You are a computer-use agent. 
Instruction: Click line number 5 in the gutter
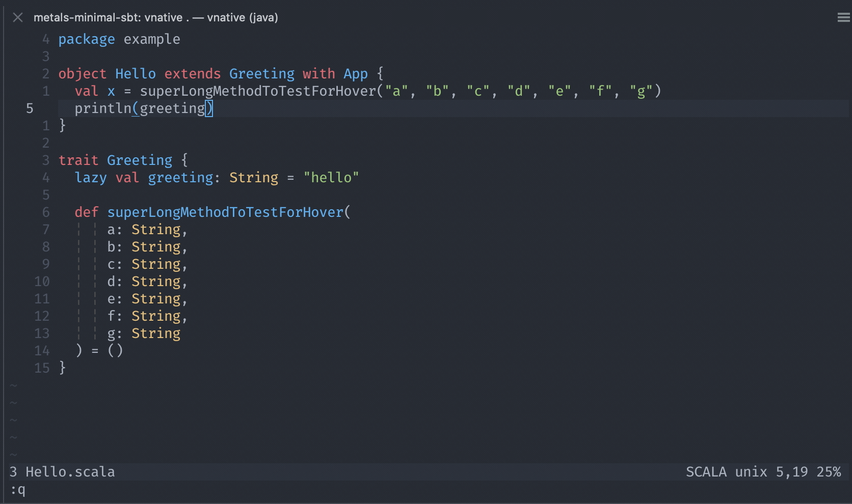click(x=29, y=108)
